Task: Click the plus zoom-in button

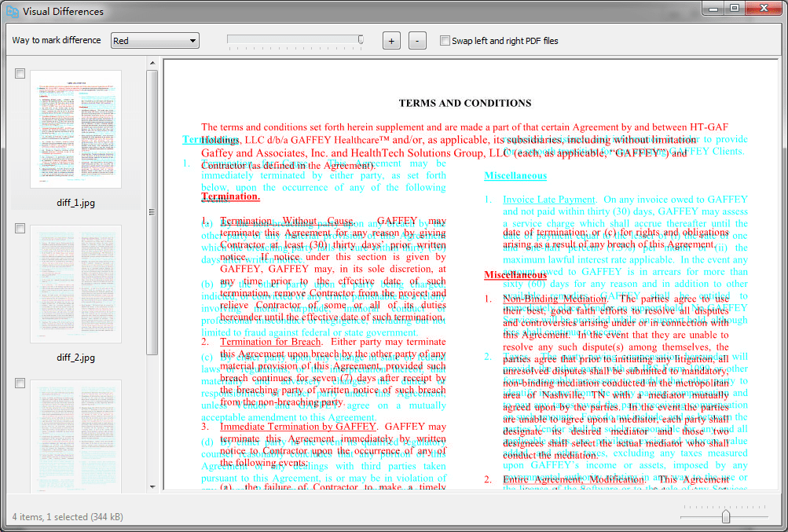Action: [391, 41]
